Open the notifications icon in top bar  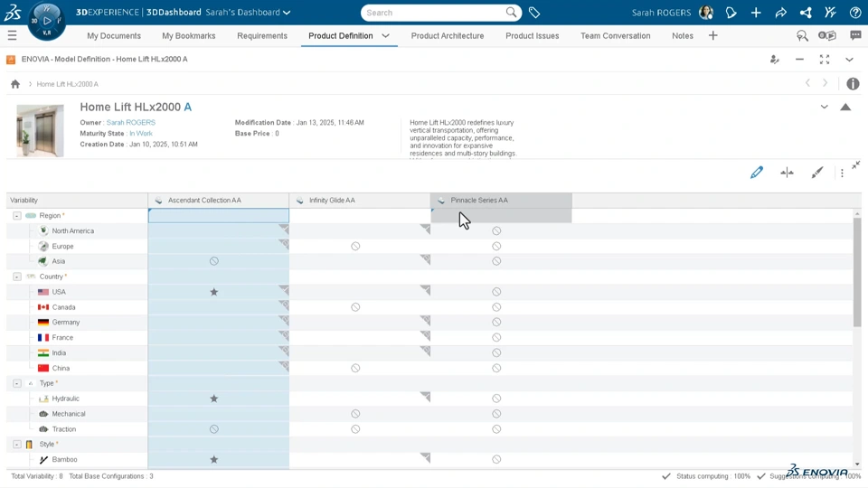[731, 12]
